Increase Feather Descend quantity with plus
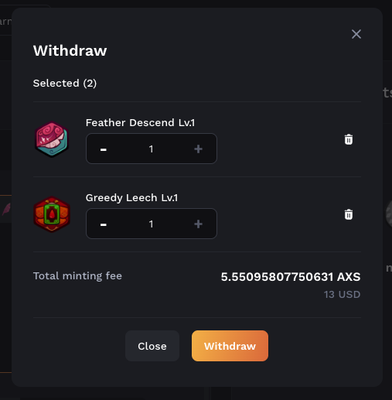Image resolution: width=392 pixels, height=400 pixels. 198,149
